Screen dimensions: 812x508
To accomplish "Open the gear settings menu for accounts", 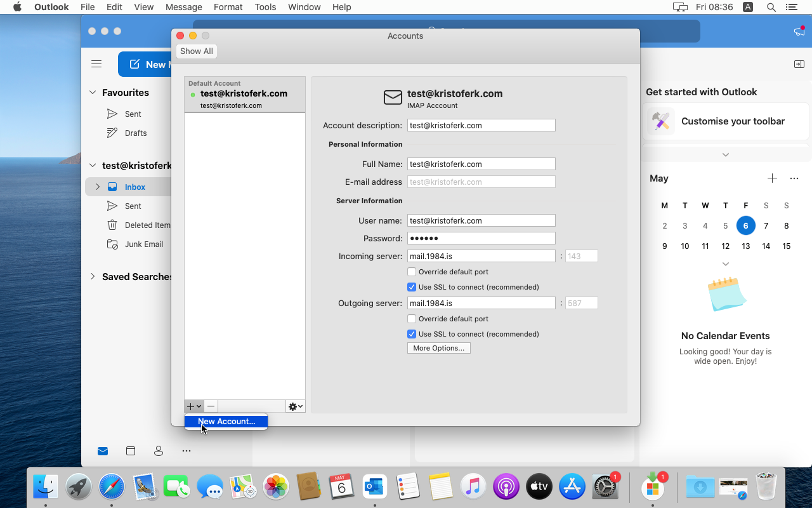I will [295, 406].
